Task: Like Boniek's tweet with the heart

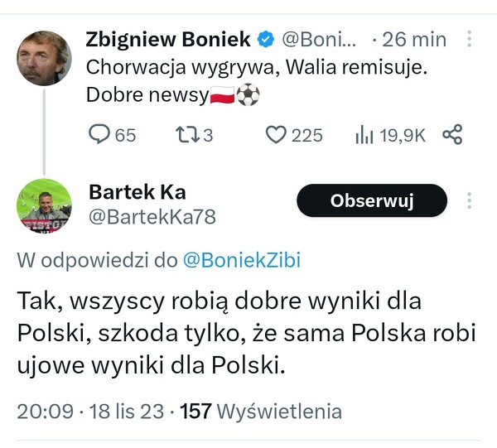Action: (x=276, y=134)
